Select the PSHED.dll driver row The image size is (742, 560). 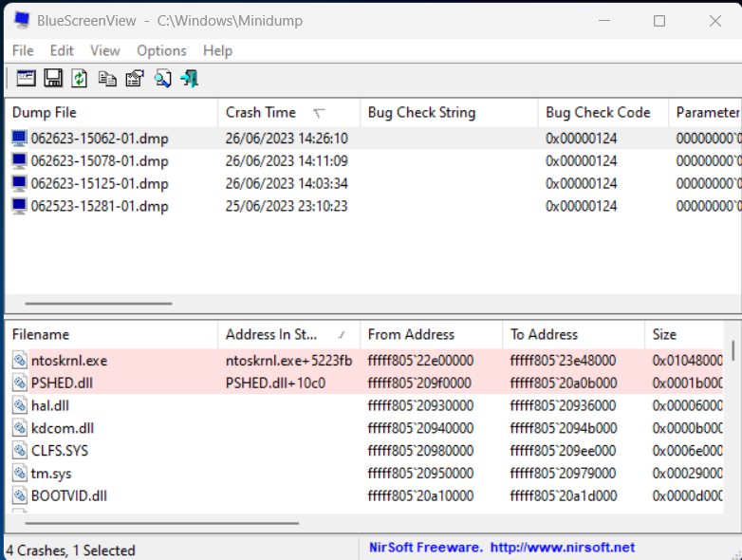[364, 383]
